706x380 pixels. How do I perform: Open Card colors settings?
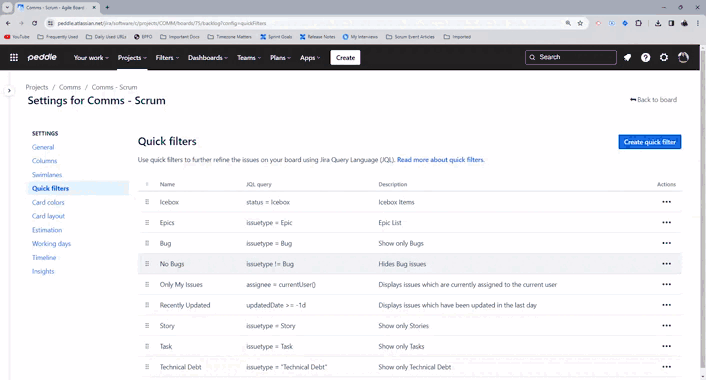coord(48,202)
